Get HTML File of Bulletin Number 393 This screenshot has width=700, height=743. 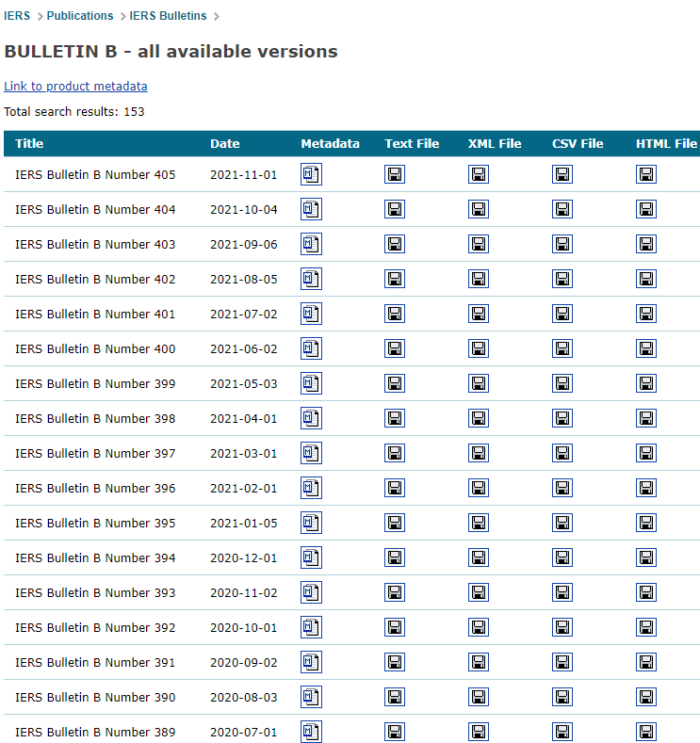pyautogui.click(x=646, y=592)
